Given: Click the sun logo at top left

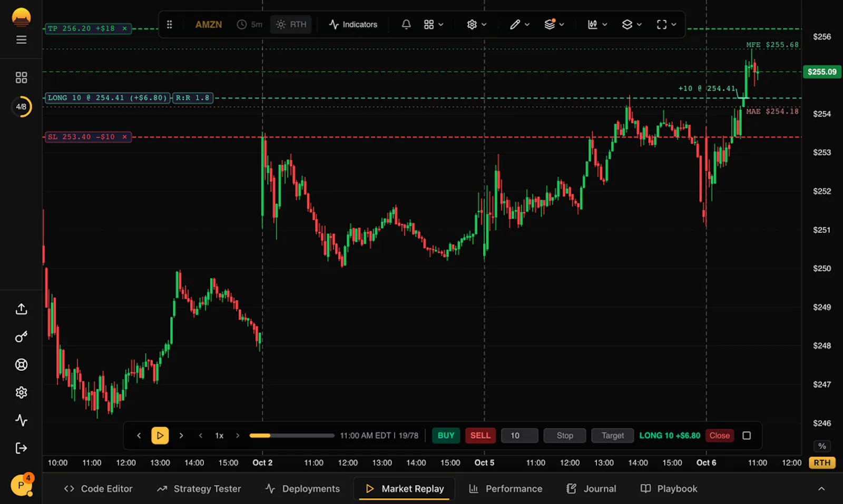Looking at the screenshot, I should pyautogui.click(x=21, y=17).
